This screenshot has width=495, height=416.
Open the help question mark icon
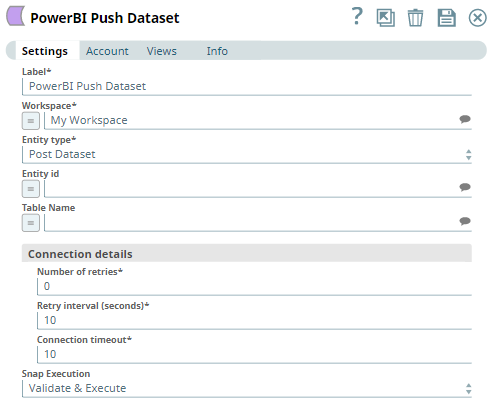click(x=357, y=17)
